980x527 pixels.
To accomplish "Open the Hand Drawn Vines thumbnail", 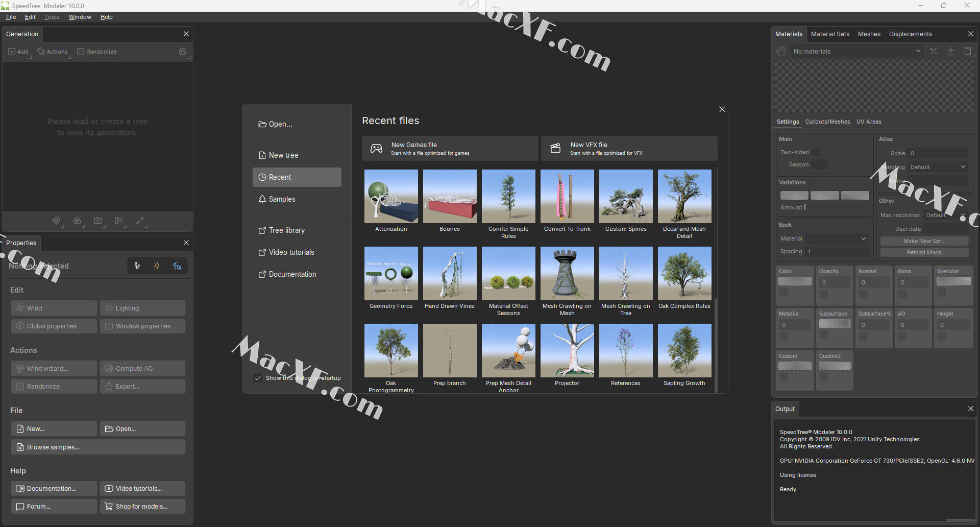I will point(450,273).
